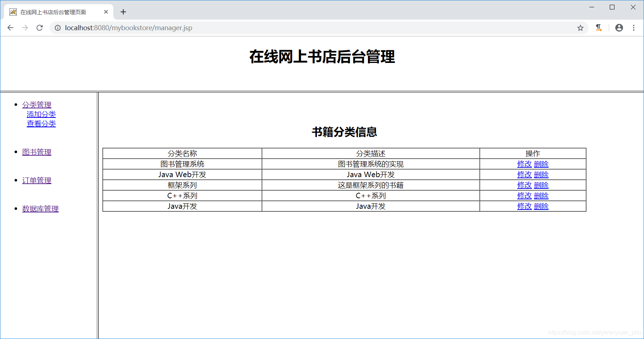Image resolution: width=644 pixels, height=339 pixels.
Task: Reload the page with refresh icon
Action: 40,28
